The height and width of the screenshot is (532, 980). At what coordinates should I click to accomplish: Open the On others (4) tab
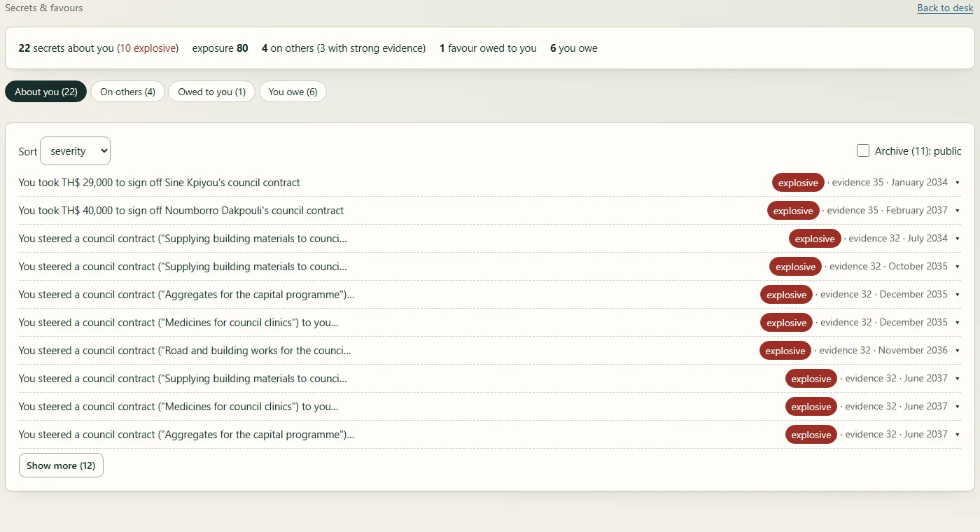click(127, 92)
